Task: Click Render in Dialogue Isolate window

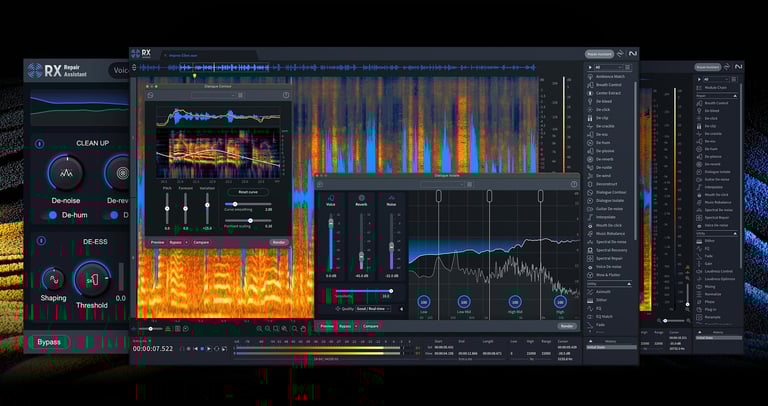Action: click(x=567, y=326)
